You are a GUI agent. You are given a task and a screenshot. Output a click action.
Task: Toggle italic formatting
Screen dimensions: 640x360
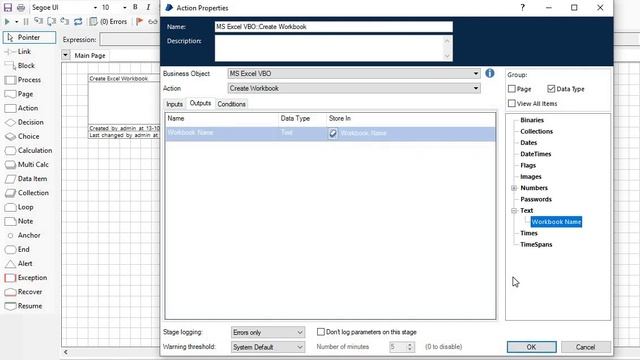coord(148,7)
